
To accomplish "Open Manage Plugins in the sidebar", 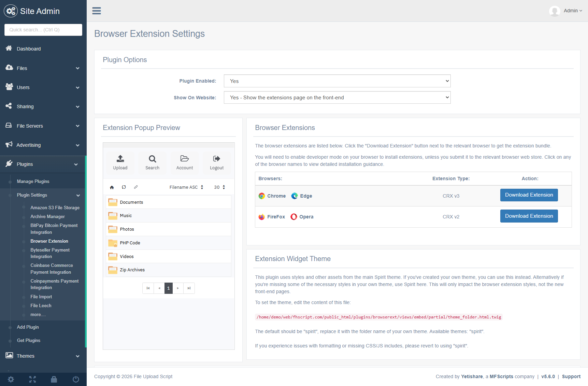I will click(33, 182).
